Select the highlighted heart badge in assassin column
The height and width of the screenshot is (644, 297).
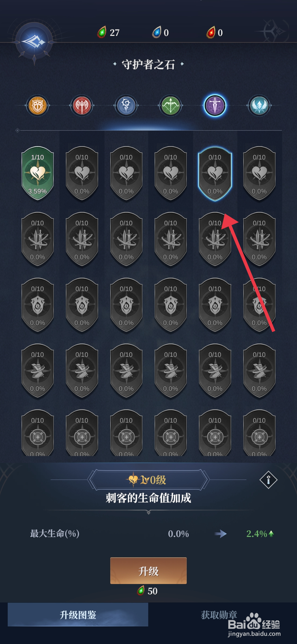coord(215,173)
